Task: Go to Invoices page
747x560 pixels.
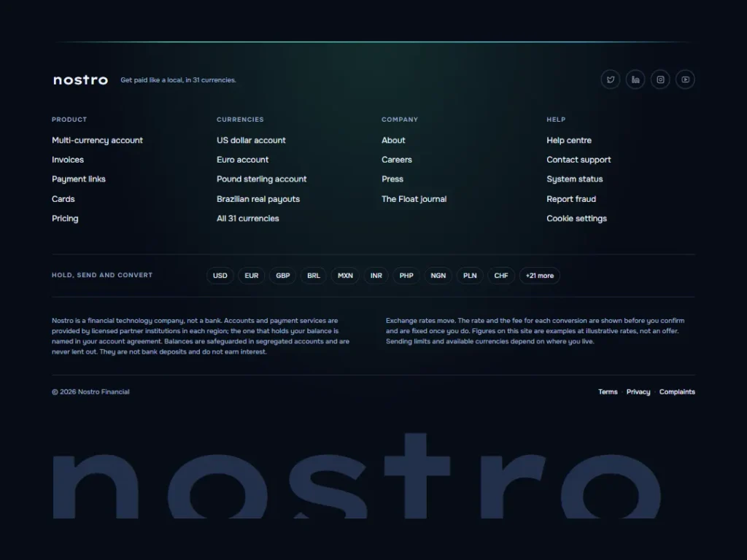Action: [68, 160]
